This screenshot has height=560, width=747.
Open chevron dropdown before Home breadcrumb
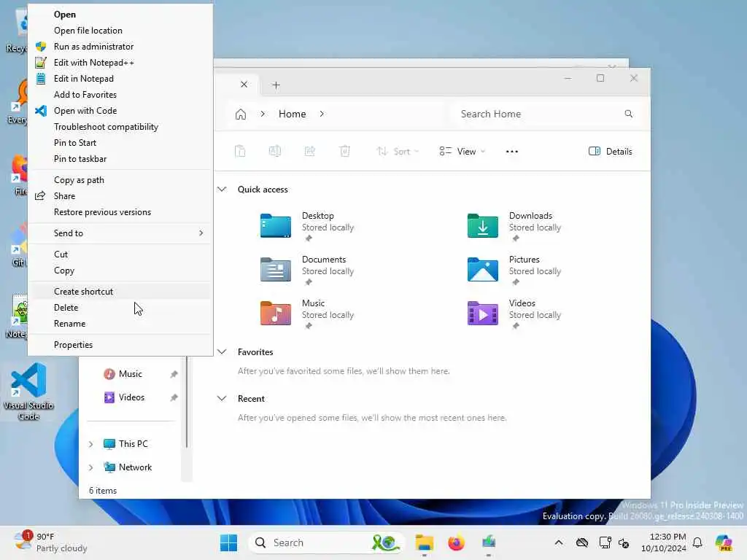(263, 114)
